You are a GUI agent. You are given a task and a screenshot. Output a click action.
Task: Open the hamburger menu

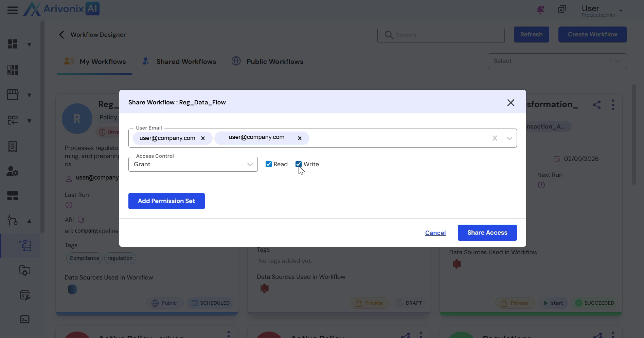(x=13, y=10)
